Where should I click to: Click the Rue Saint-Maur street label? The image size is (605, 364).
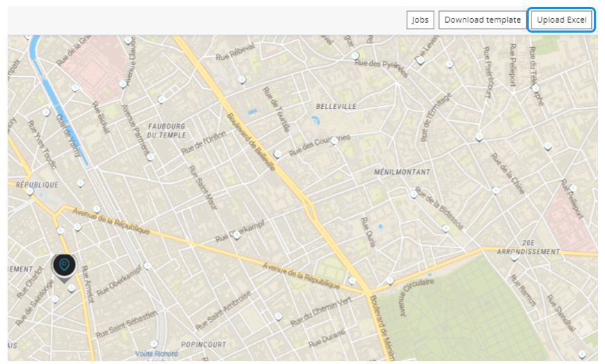(x=203, y=187)
